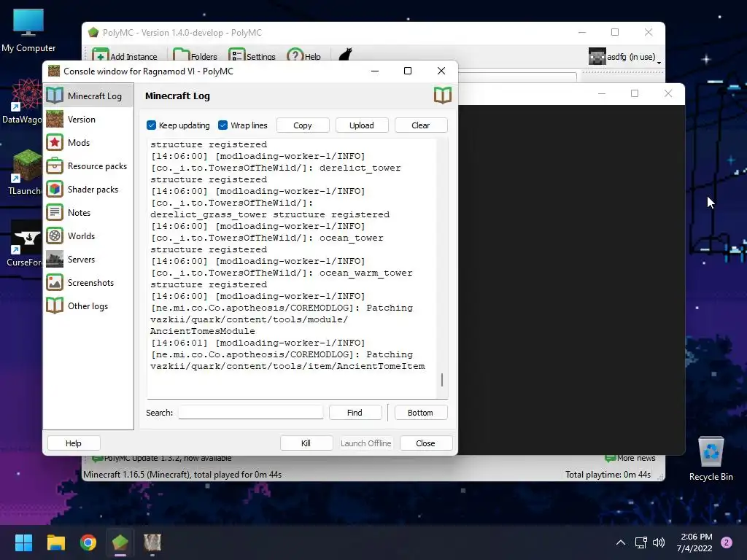Viewport: 747px width, 560px height.
Task: Uncheck the Keep updating checkbox
Action: [x=152, y=125]
